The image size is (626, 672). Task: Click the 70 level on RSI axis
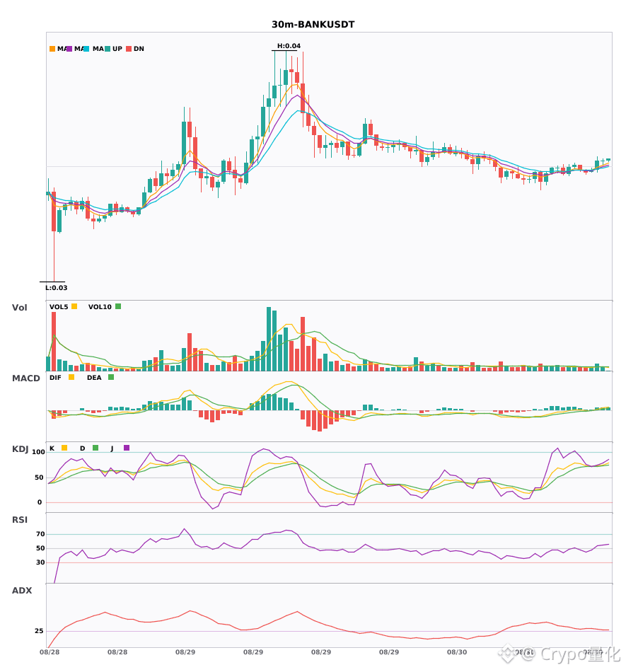pos(40,534)
